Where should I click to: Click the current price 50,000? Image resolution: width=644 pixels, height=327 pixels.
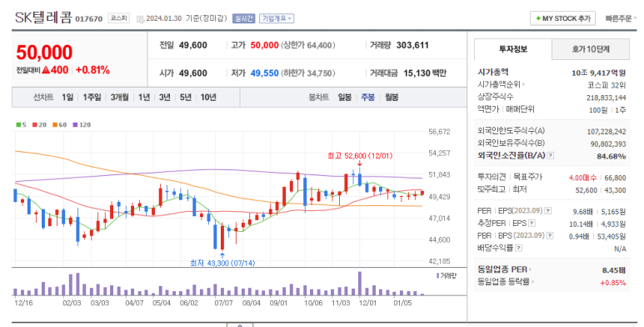44,53
